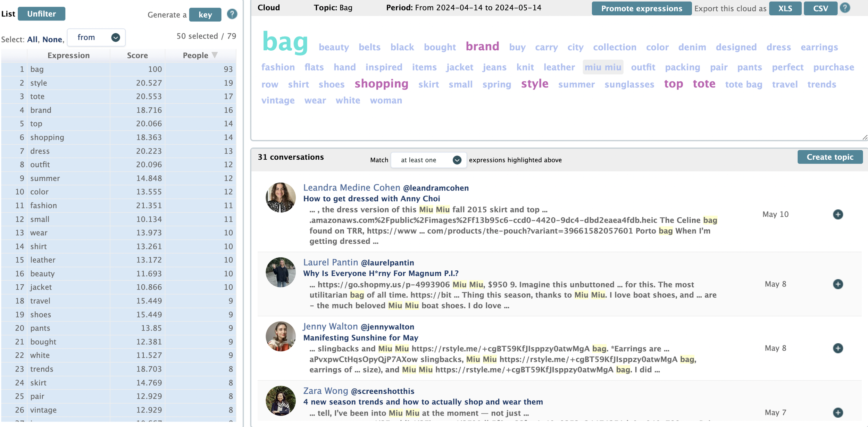Click the help icon next to the CSV export button
Viewport: 868px width, 427px height.
click(845, 8)
